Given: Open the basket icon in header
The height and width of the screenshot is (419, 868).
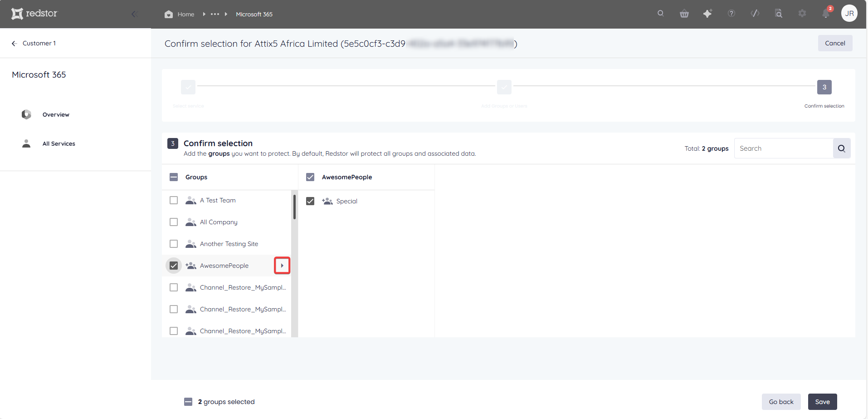Looking at the screenshot, I should tap(684, 14).
